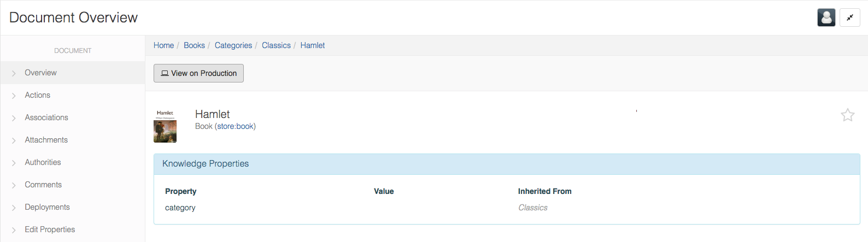Click the chevron icon beside Comments
The width and height of the screenshot is (868, 242).
point(14,185)
